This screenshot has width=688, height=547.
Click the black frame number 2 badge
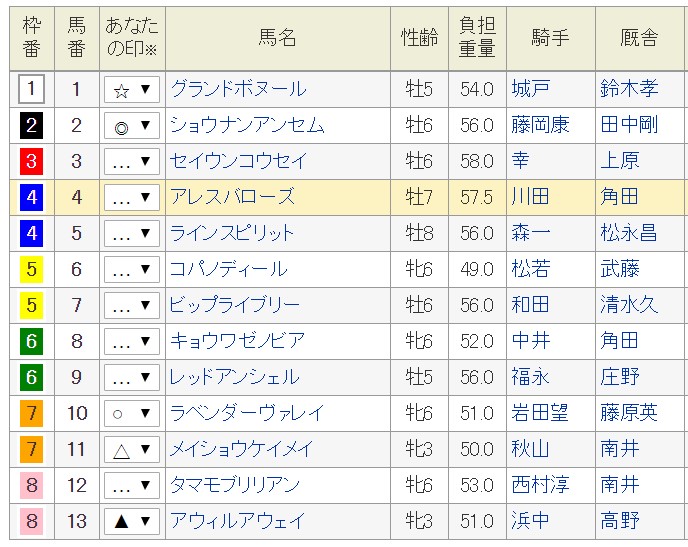[x=32, y=125]
